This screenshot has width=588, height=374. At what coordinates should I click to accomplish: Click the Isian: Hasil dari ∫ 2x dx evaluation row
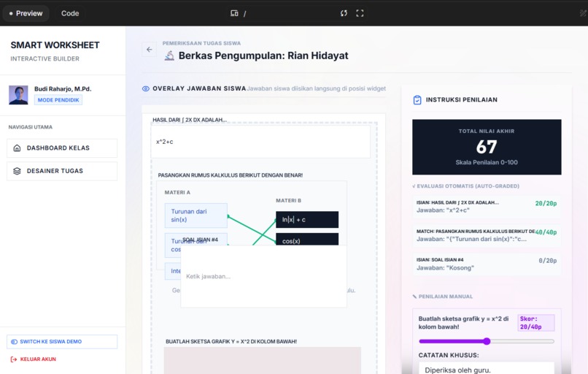(x=487, y=207)
